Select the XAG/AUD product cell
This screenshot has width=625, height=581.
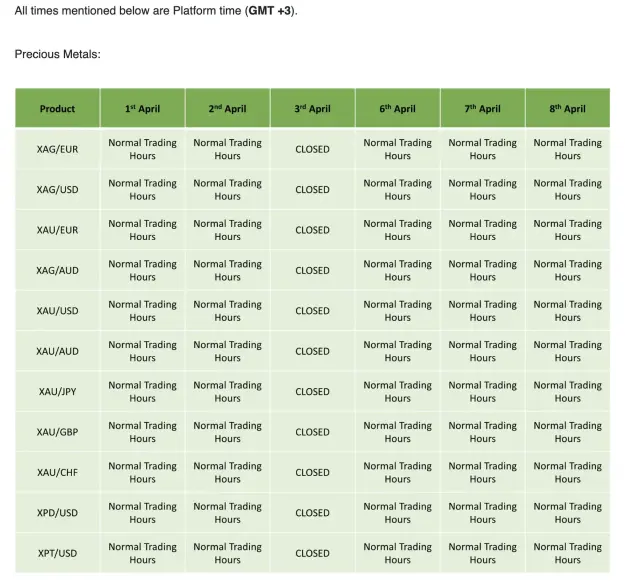click(57, 270)
